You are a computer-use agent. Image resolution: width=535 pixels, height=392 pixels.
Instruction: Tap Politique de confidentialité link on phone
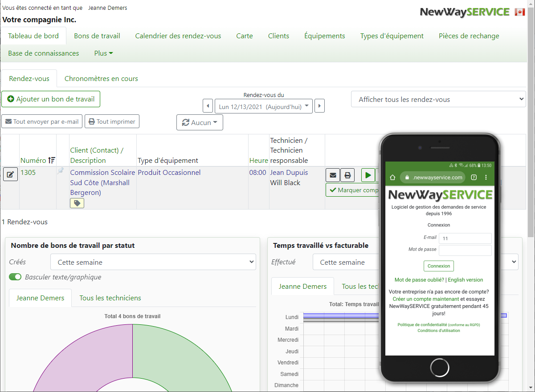click(x=422, y=325)
